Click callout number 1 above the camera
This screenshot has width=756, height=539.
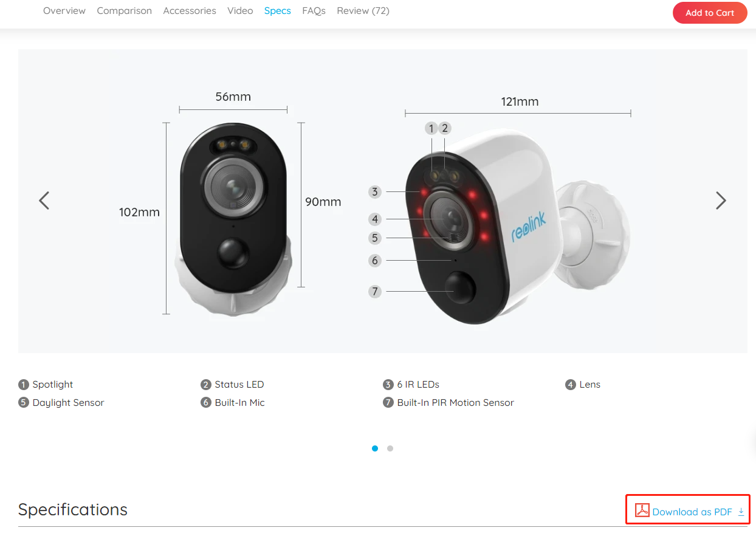coord(431,128)
